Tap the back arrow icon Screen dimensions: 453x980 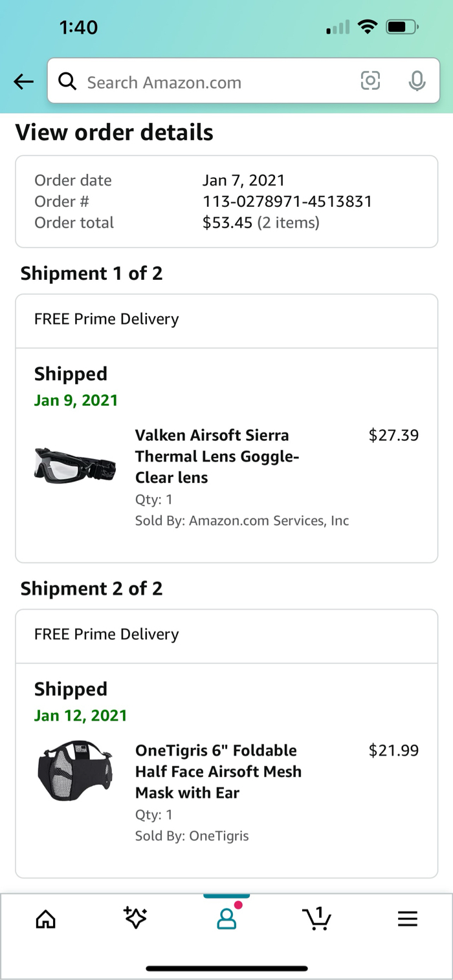(23, 81)
